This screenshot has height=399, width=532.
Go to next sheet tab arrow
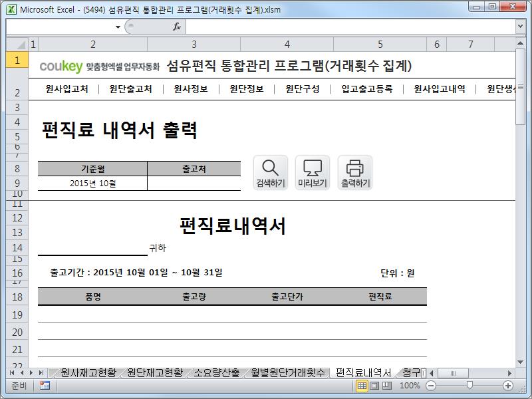pyautogui.click(x=31, y=373)
